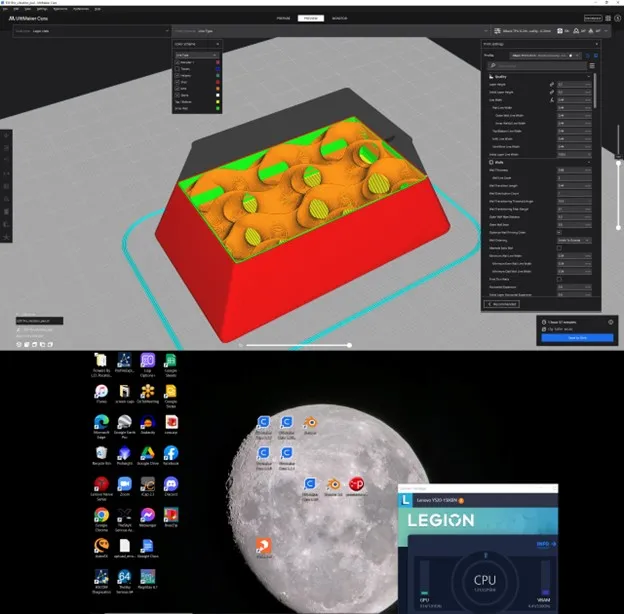Click the Save to Disk button
Viewport: 624px width, 614px height.
[577, 338]
